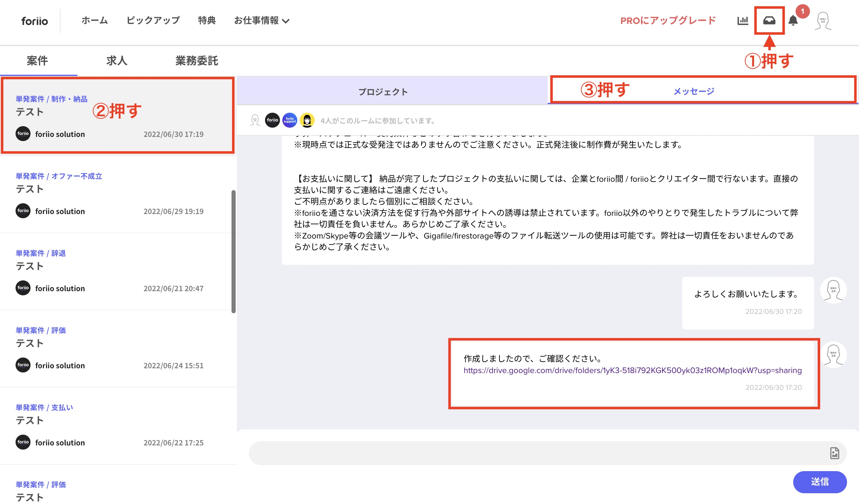Screen dimensions: 859x504
Task: Open the notifications bell icon
Action: click(x=793, y=21)
